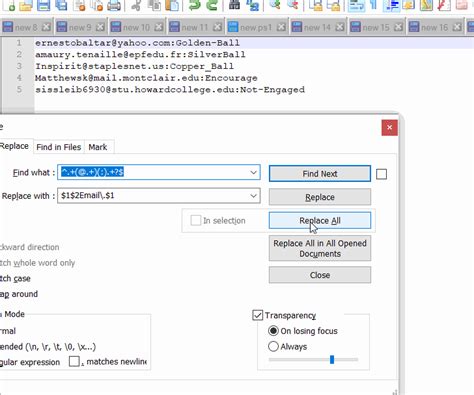474x395 pixels.
Task: Click Replace All in All Opened Documents
Action: 320,248
